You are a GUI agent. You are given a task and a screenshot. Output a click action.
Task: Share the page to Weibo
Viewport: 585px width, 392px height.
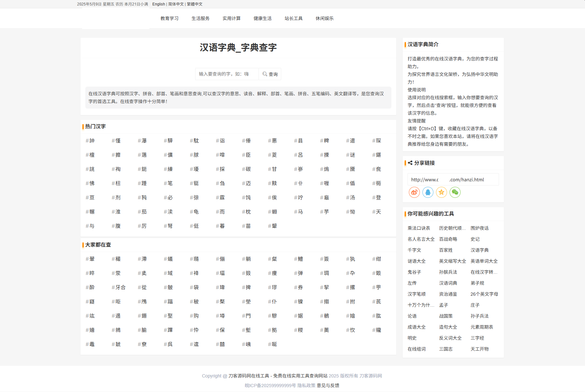414,192
